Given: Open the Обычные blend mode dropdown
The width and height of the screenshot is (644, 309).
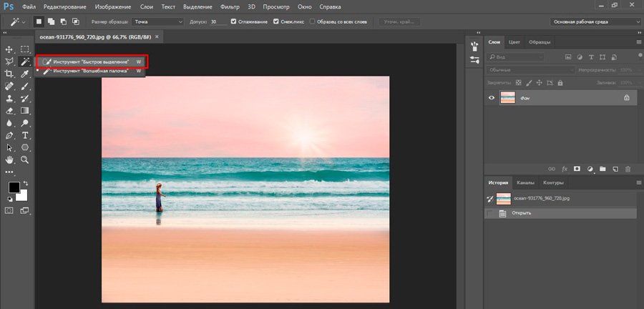Looking at the screenshot, I should coord(531,70).
